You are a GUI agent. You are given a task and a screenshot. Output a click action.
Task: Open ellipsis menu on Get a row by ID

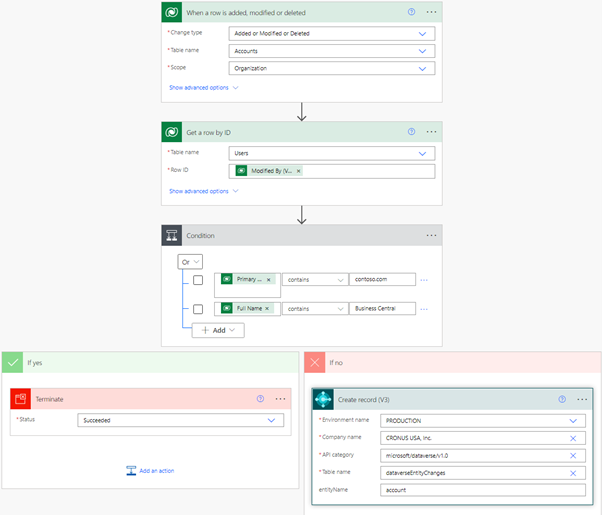point(431,132)
